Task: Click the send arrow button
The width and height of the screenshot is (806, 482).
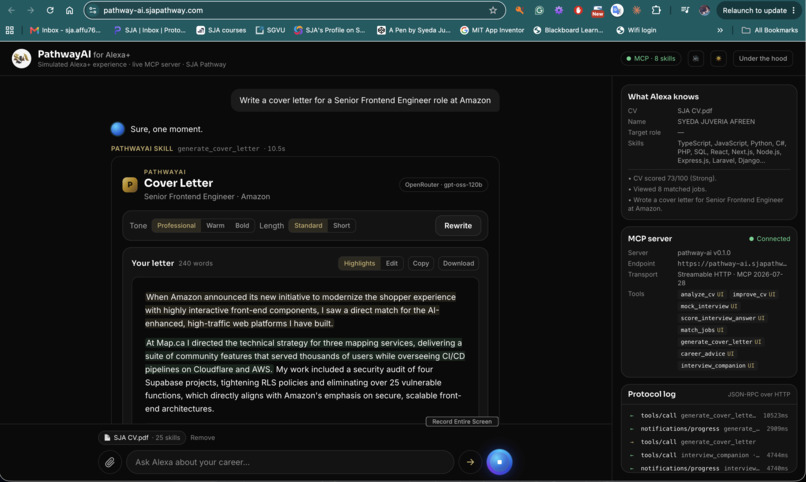Action: click(x=470, y=462)
